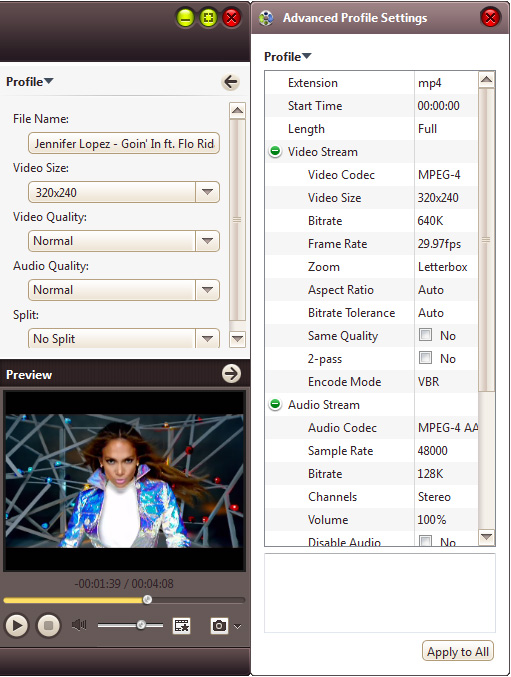The height and width of the screenshot is (677, 511).
Task: Click Video Size value 320x240 in settings
Action: (438, 198)
